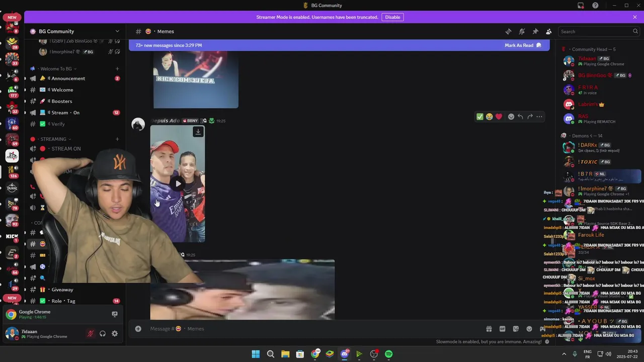644x362 pixels.
Task: Show pinned messages
Action: 535,31
